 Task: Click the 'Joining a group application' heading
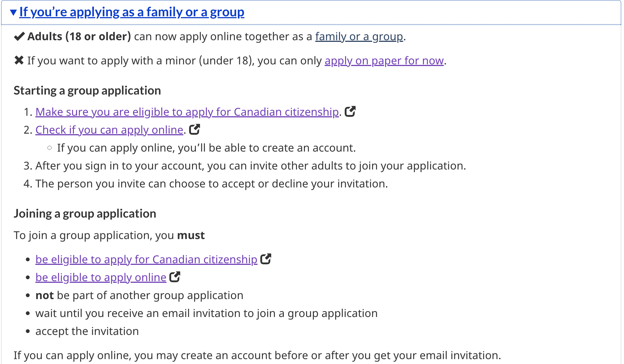85,214
